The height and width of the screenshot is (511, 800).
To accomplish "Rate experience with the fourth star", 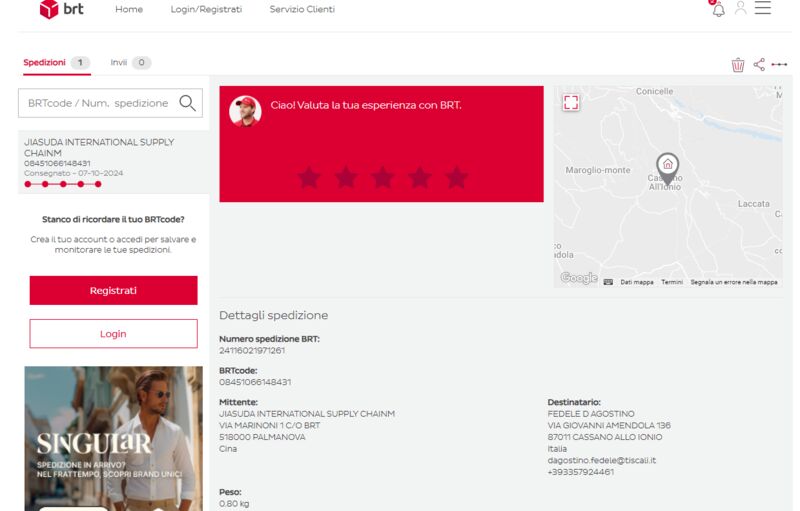I will click(419, 177).
